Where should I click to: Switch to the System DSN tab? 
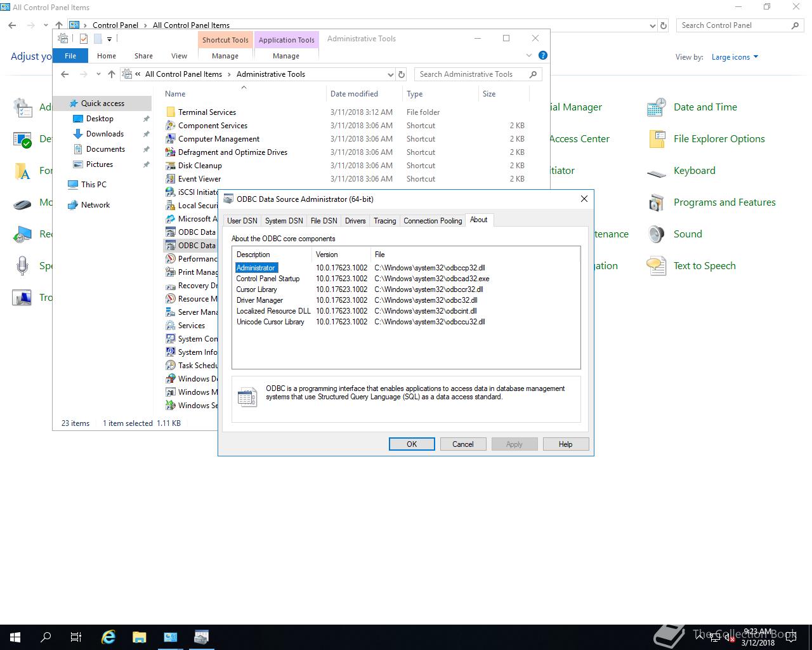284,221
